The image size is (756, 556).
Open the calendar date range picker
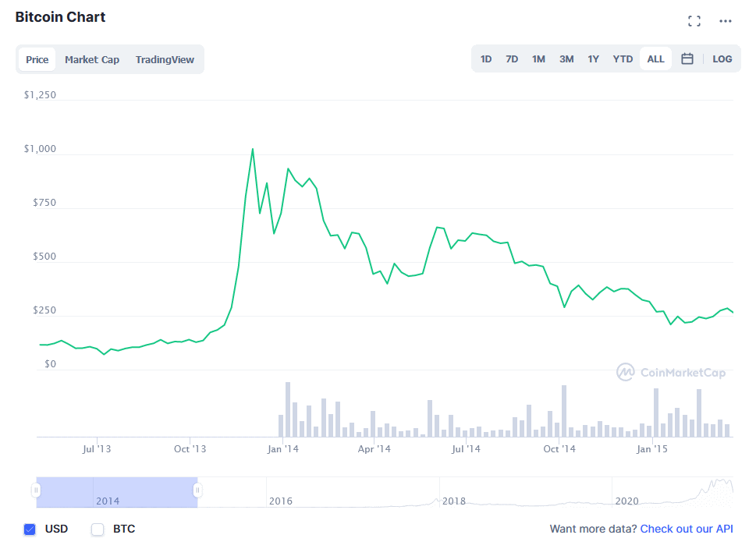(687, 58)
